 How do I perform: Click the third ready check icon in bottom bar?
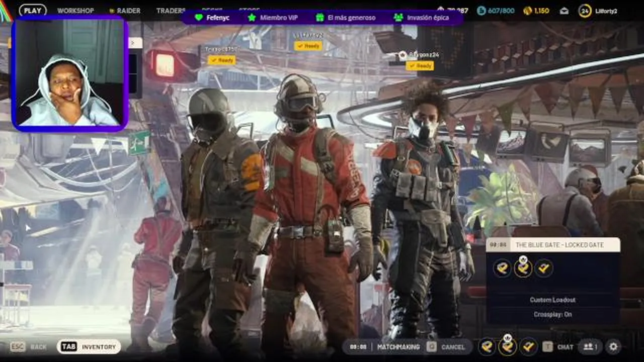click(x=528, y=346)
